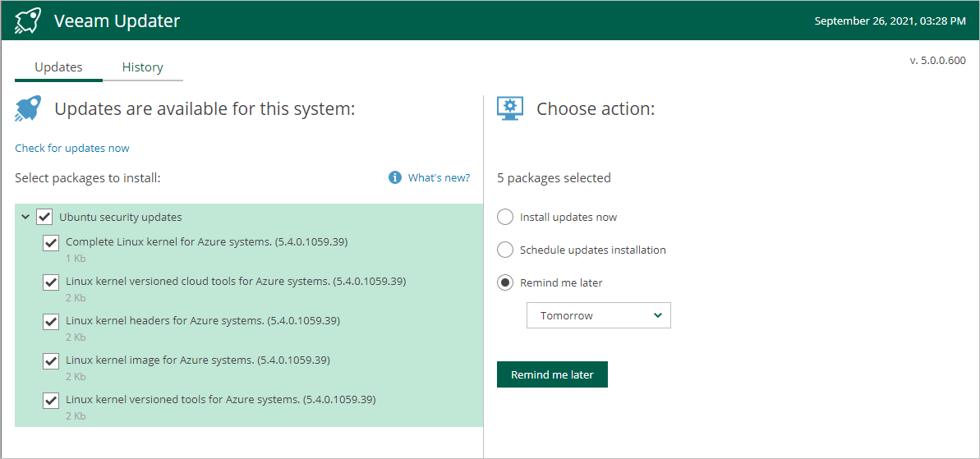Select Remind me later radio button
The height and width of the screenshot is (459, 980).
point(505,283)
